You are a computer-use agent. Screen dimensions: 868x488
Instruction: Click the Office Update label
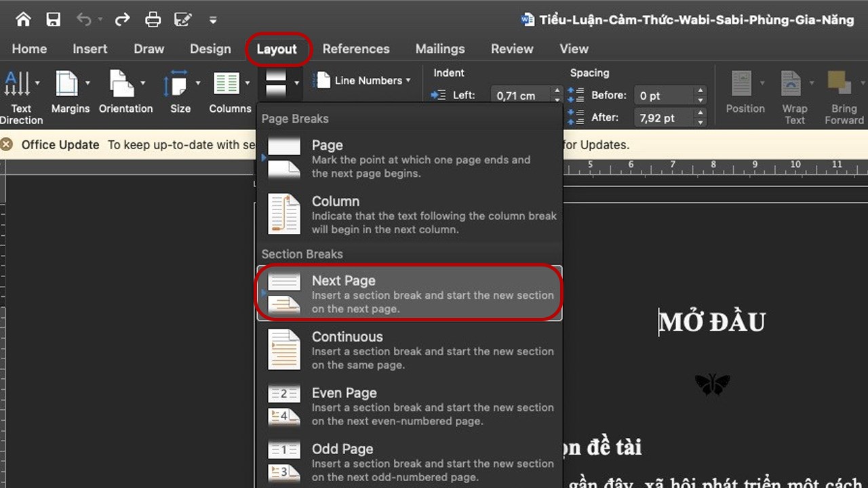[x=60, y=144]
